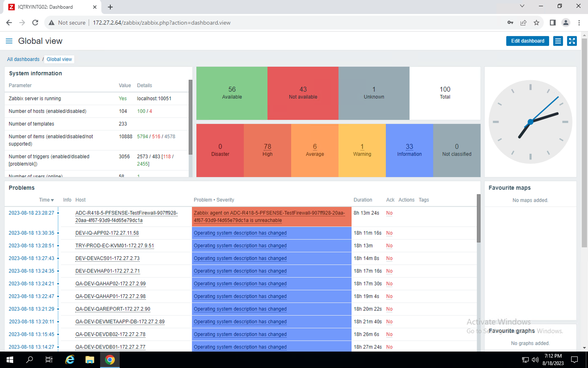Click Ack No for 18h 13m problem
Image resolution: width=588 pixels, height=368 pixels.
pyautogui.click(x=389, y=246)
